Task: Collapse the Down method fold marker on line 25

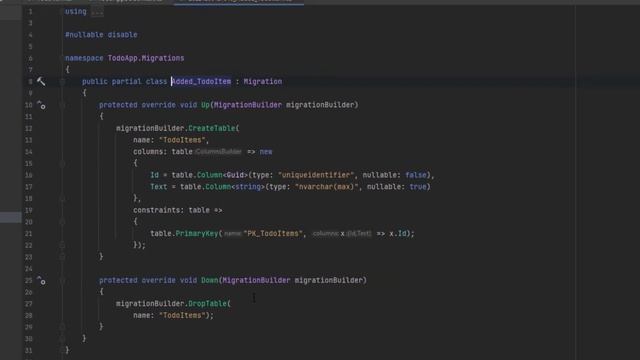Action: [x=62, y=280]
